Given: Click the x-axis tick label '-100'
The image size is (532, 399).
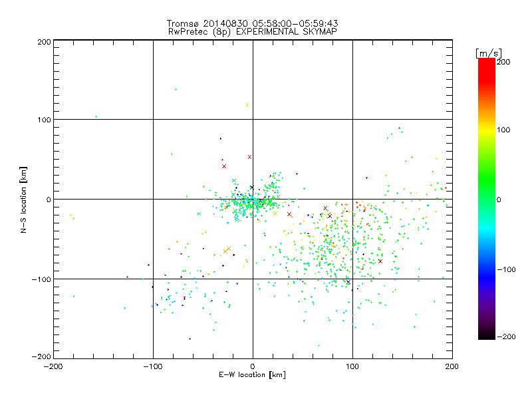Looking at the screenshot, I should pyautogui.click(x=153, y=366).
